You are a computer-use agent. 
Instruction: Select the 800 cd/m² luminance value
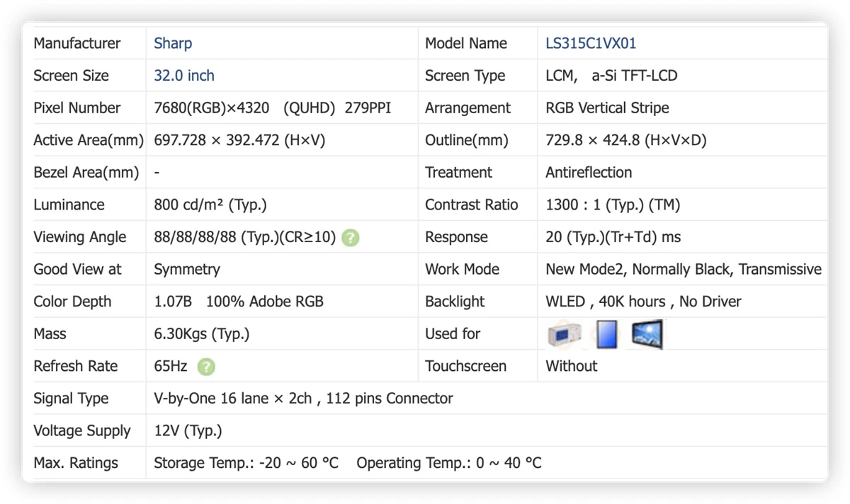(210, 205)
